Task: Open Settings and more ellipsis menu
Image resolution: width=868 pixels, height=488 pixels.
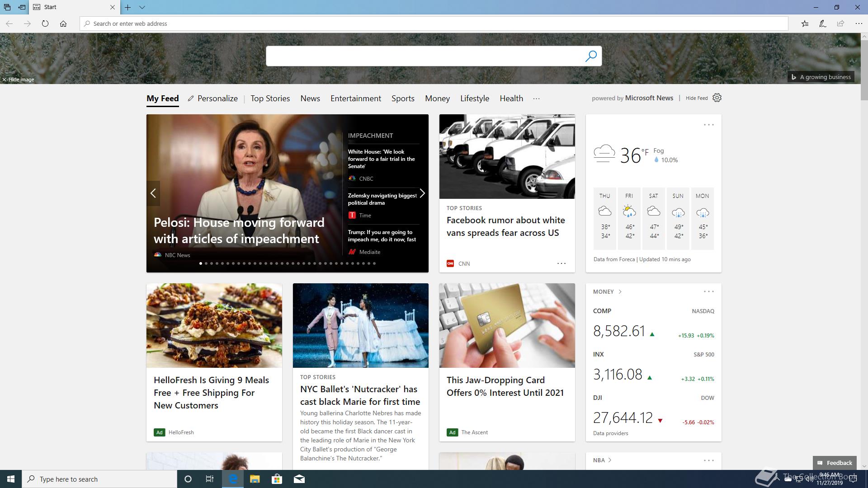Action: 859,23
